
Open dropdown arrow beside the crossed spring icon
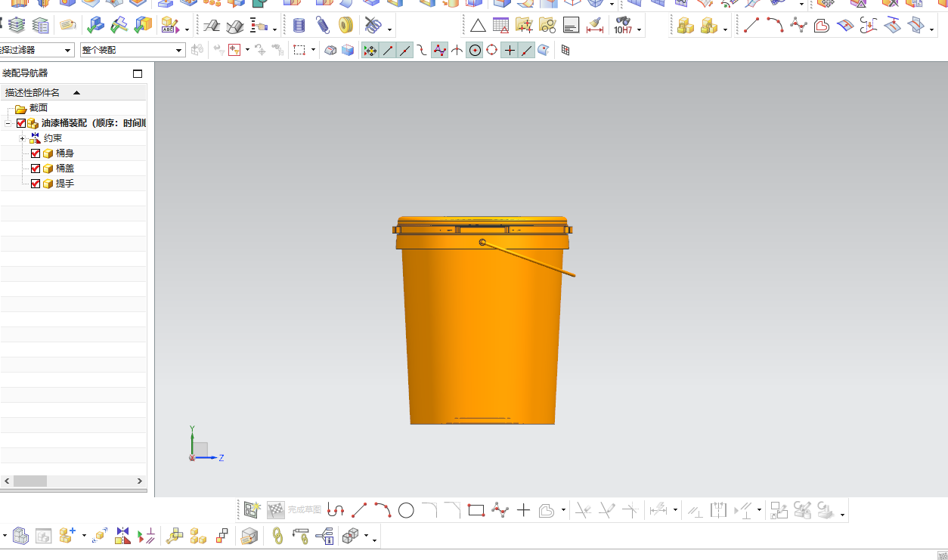pos(389,30)
